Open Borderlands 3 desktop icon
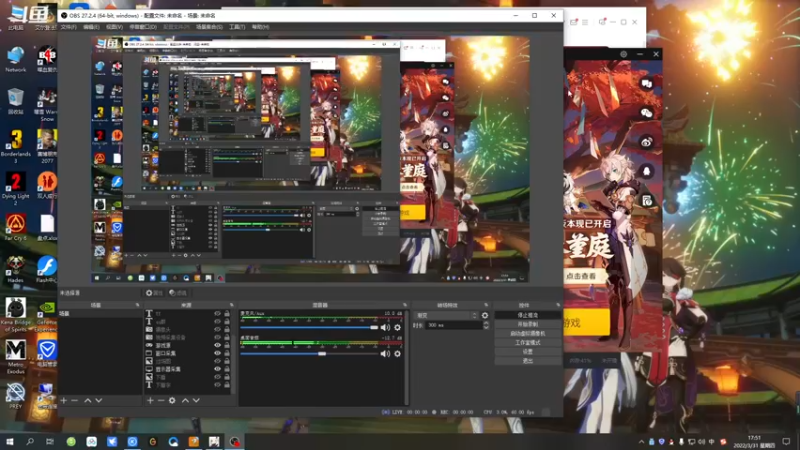 pyautogui.click(x=16, y=145)
